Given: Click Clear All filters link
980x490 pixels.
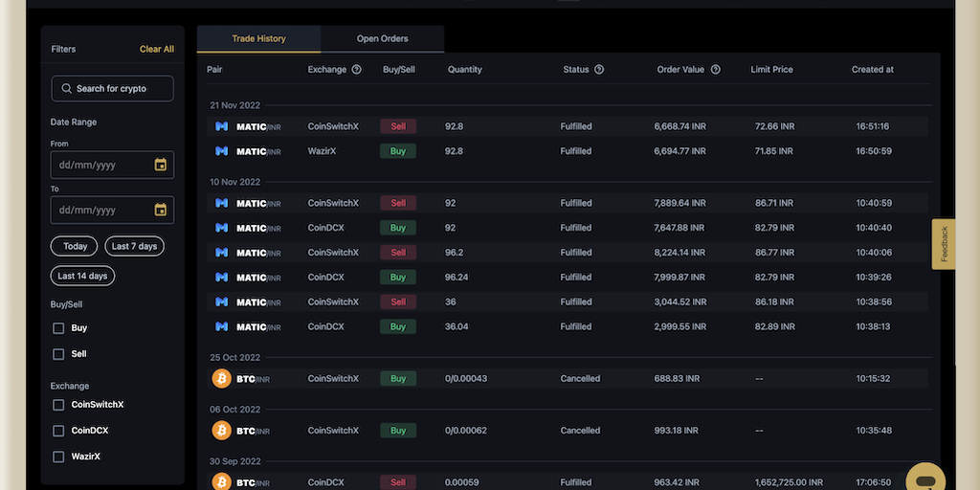Looking at the screenshot, I should pos(157,49).
